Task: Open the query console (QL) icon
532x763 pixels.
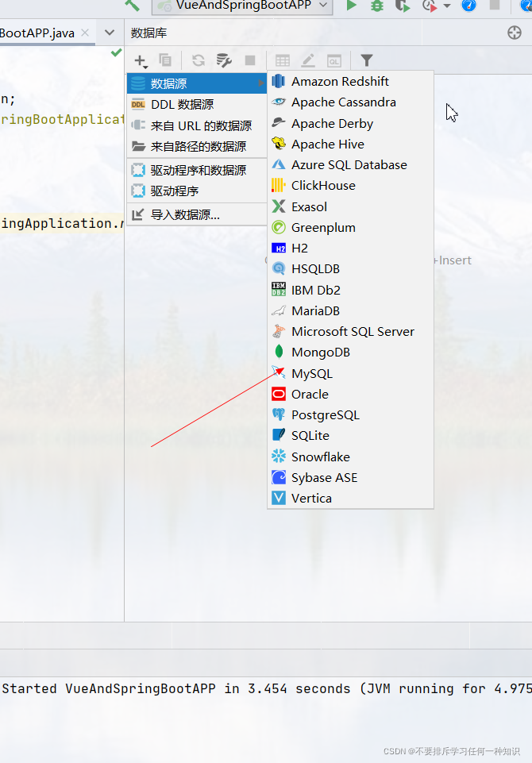Action: [x=334, y=61]
